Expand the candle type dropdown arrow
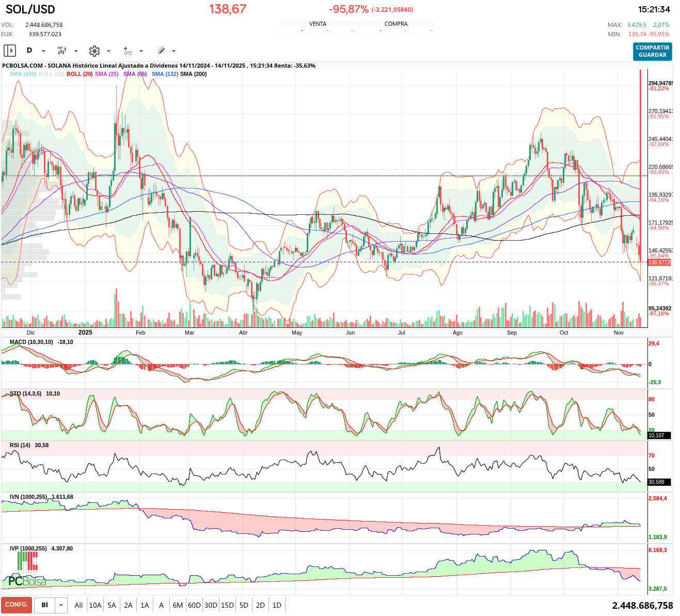The image size is (680, 616). click(76, 51)
